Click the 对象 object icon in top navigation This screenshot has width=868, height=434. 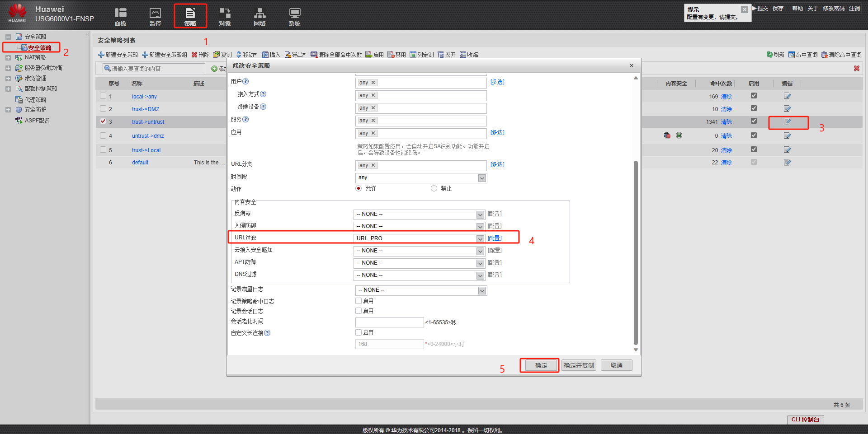(225, 16)
